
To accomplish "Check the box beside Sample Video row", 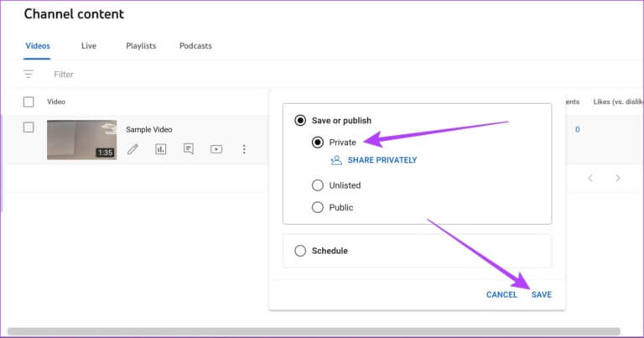I will coord(29,127).
